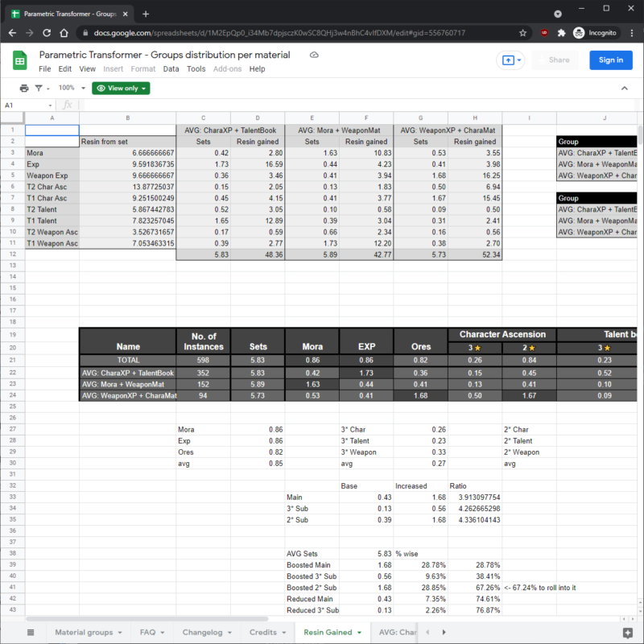Open the print dialog via printer icon
The height and width of the screenshot is (644, 644).
click(x=23, y=88)
